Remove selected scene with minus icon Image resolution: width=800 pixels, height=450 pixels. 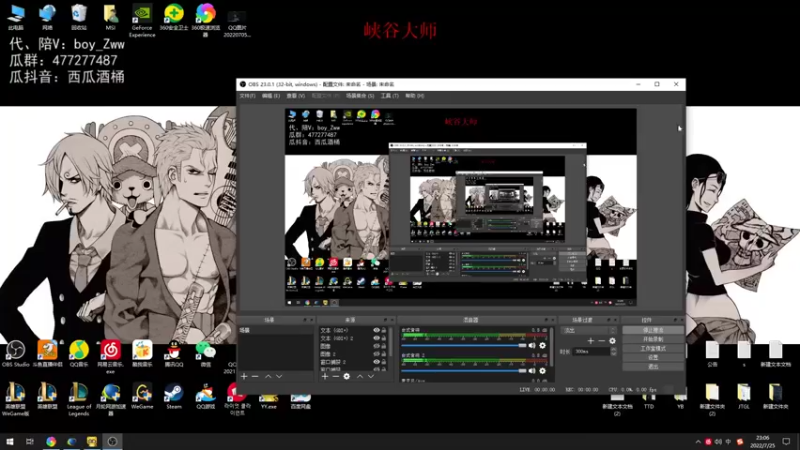[255, 377]
